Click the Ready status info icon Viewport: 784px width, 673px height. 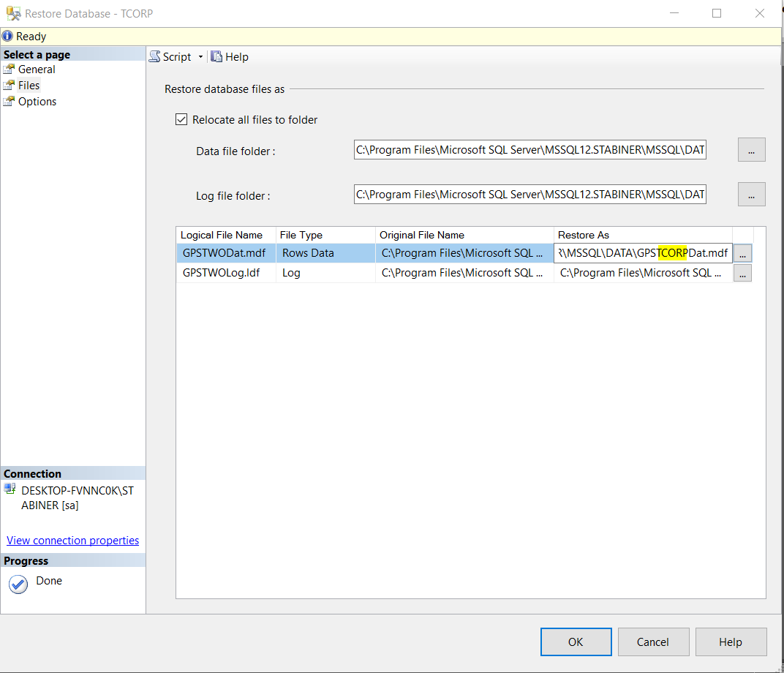pyautogui.click(x=7, y=36)
